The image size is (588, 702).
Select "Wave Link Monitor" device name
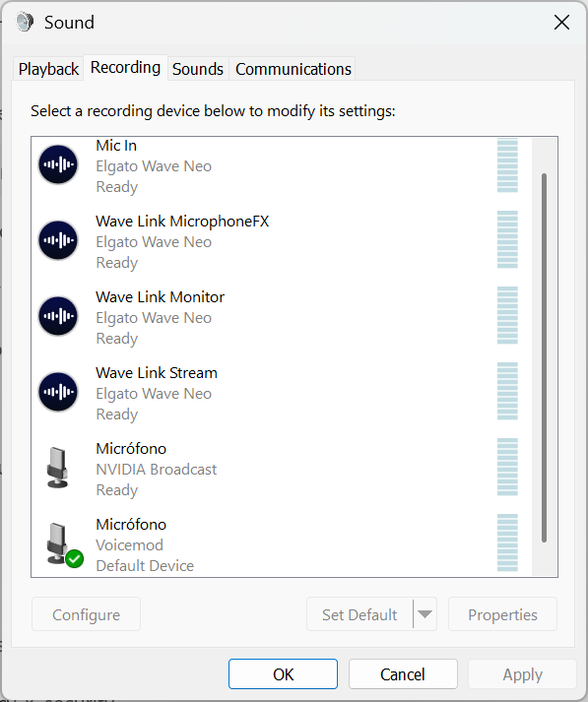tap(160, 296)
